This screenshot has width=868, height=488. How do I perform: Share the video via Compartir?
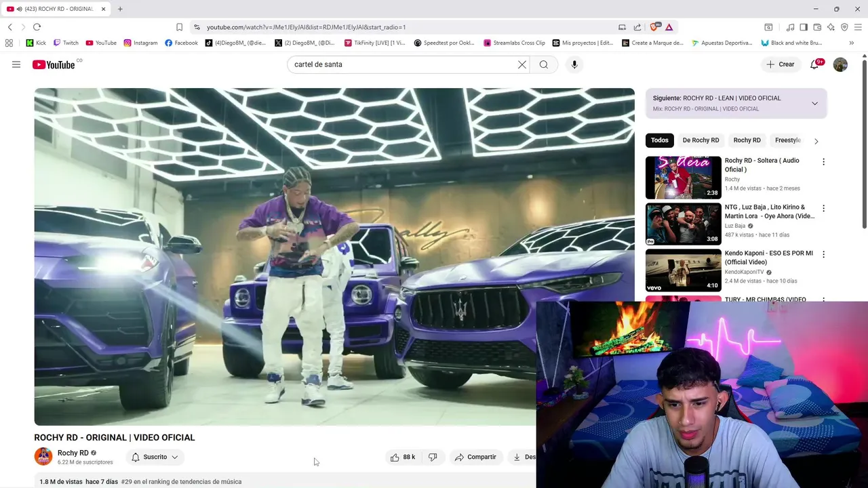click(475, 457)
